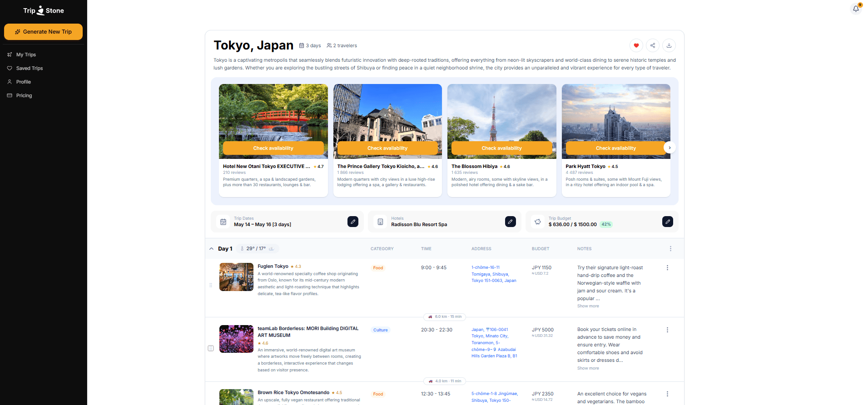
Task: Open the notifications bell
Action: (x=856, y=9)
